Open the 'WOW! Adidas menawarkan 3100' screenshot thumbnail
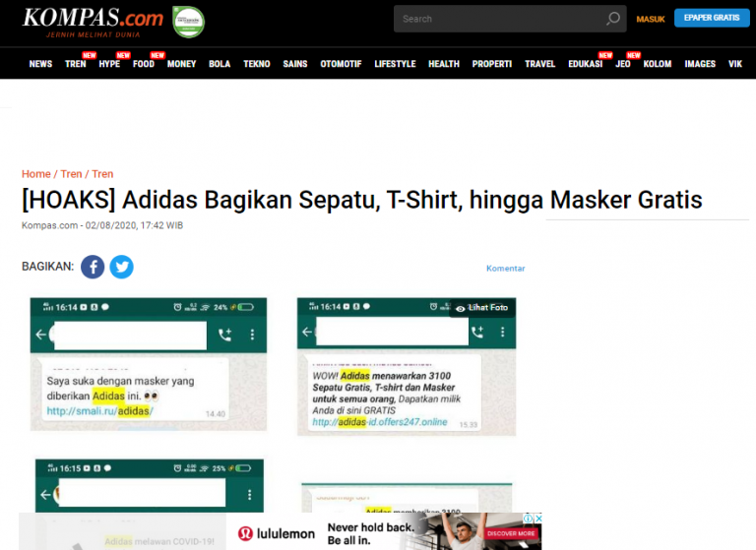This screenshot has width=756, height=550. pos(407,367)
